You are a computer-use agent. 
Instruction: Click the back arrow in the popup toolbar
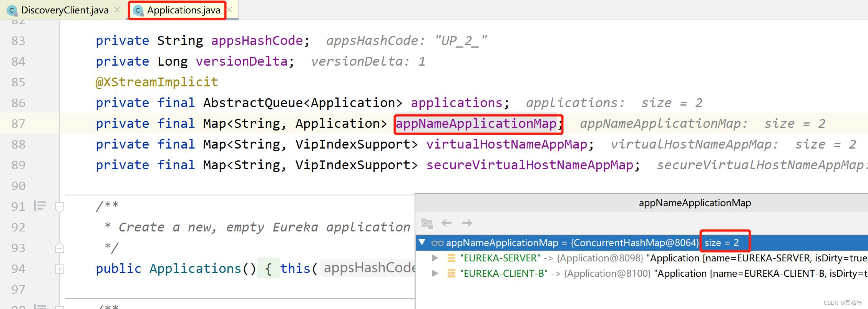[x=446, y=223]
